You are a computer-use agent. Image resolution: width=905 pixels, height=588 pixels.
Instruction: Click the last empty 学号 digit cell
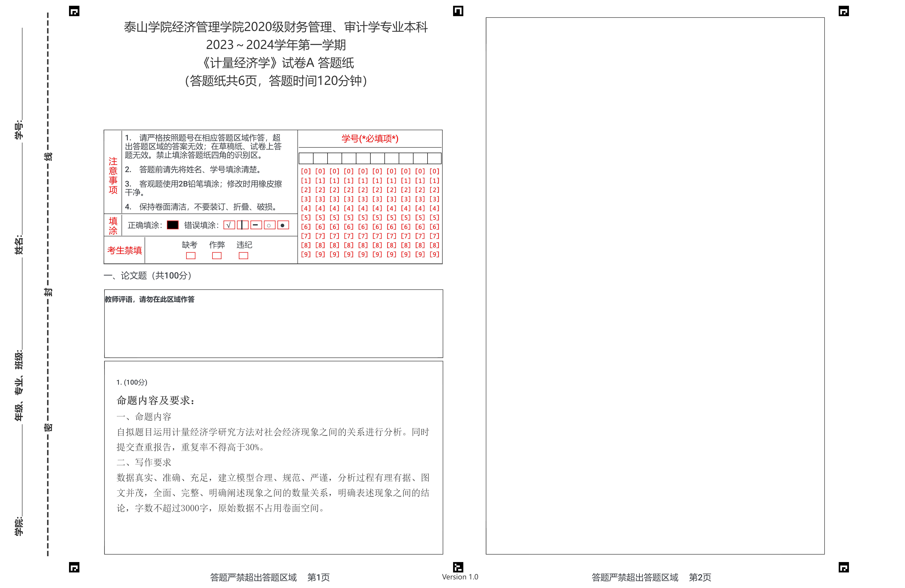434,158
